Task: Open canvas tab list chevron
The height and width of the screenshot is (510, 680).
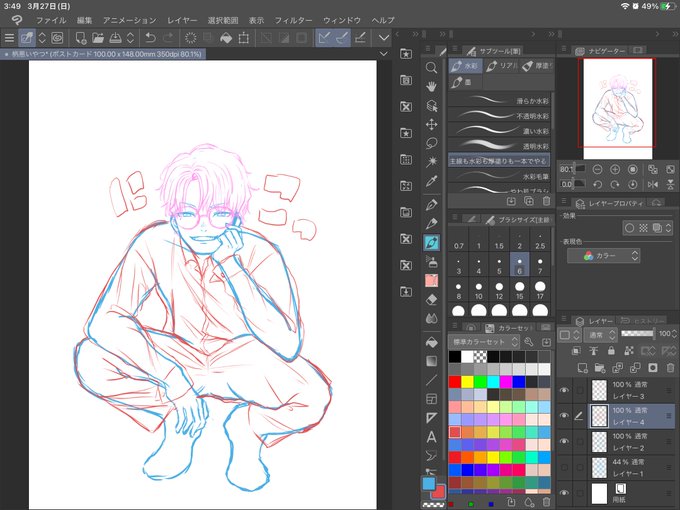Action: tap(383, 54)
